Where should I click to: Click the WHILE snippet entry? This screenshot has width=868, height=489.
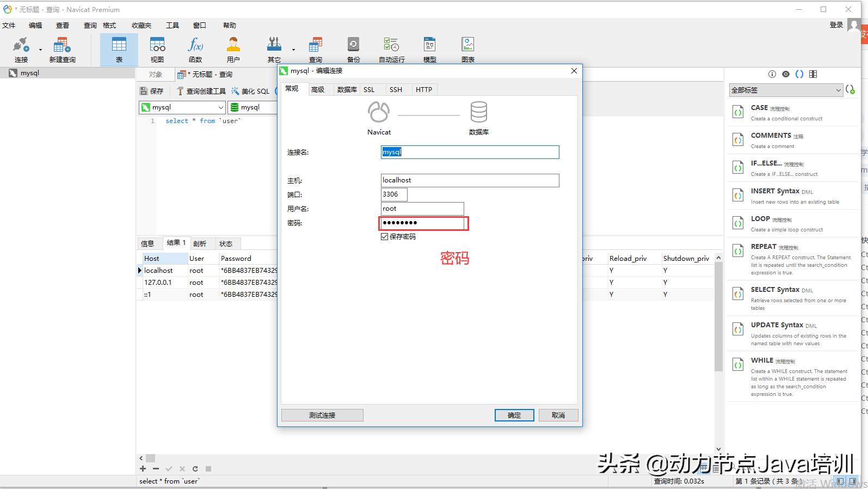pos(792,377)
